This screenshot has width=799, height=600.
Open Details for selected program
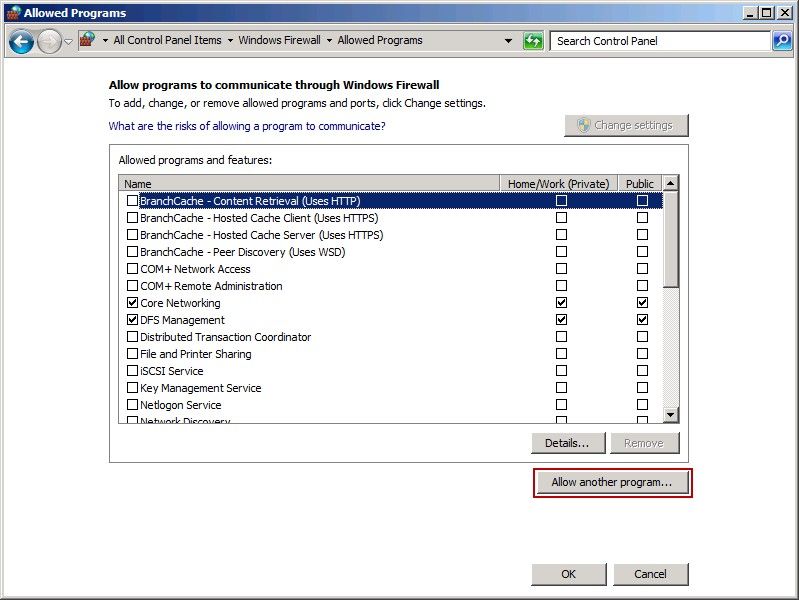coord(568,443)
